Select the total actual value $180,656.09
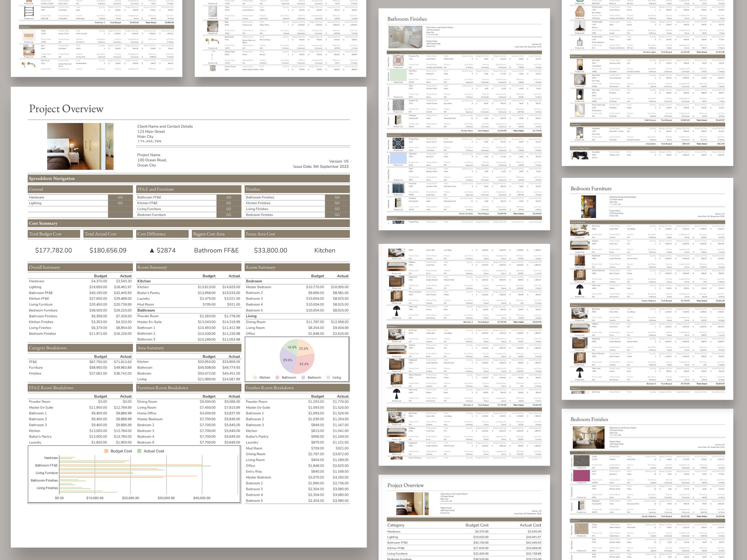 pyautogui.click(x=108, y=250)
